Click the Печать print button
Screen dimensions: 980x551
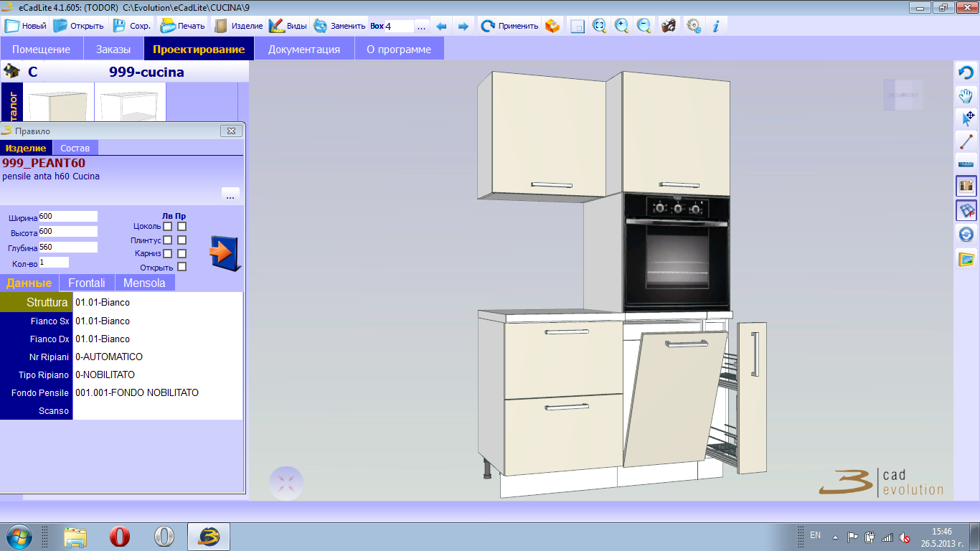point(182,26)
